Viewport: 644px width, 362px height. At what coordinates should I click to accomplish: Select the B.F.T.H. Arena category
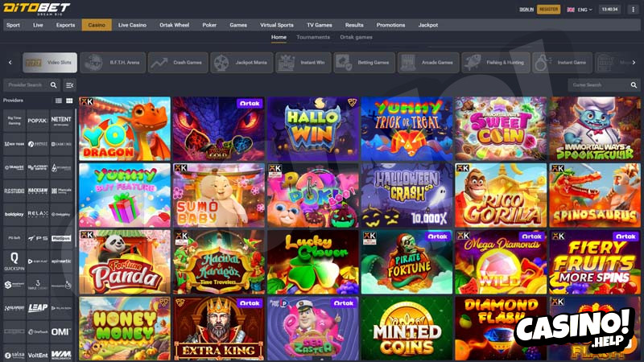tap(113, 63)
